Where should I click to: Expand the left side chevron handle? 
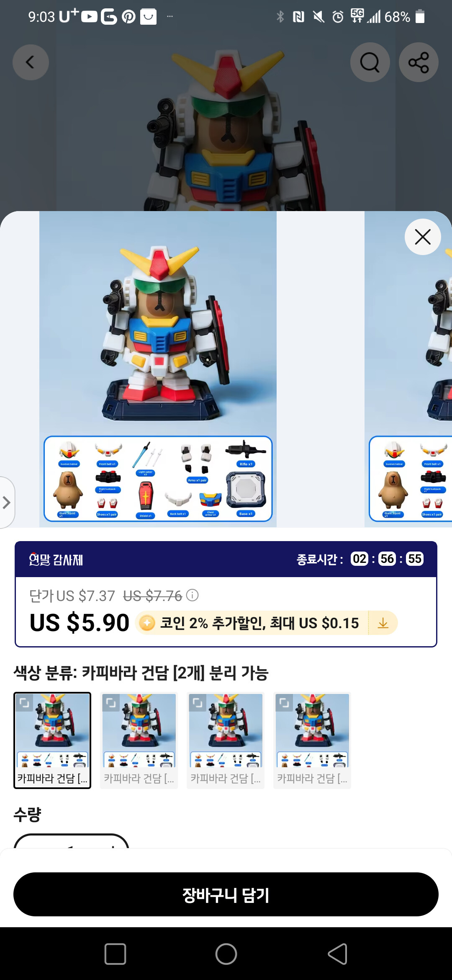6,503
